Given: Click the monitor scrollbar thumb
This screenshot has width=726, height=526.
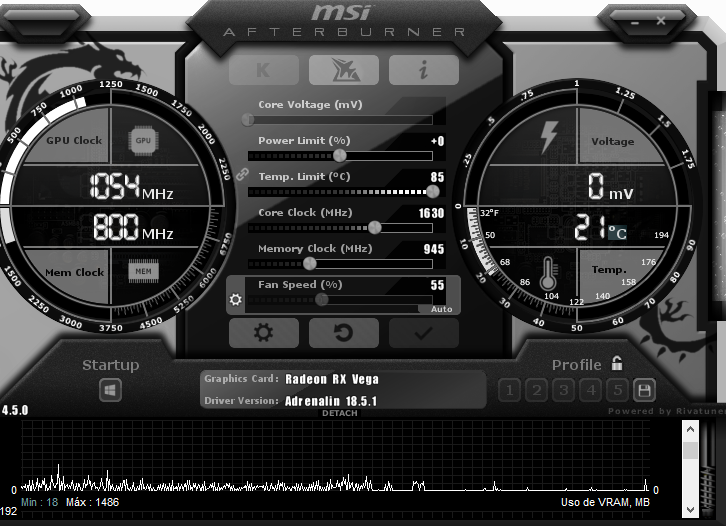Looking at the screenshot, I should tap(690, 450).
